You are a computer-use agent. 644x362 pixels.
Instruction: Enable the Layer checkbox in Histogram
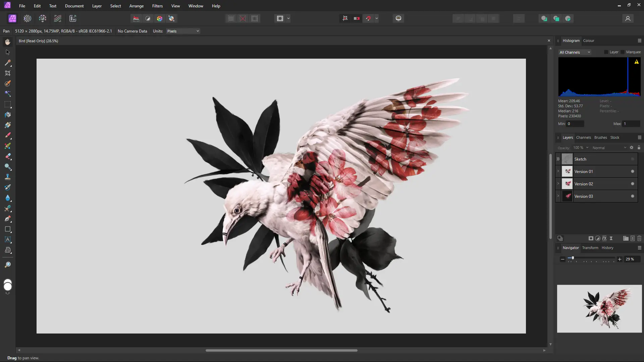[x=606, y=52]
